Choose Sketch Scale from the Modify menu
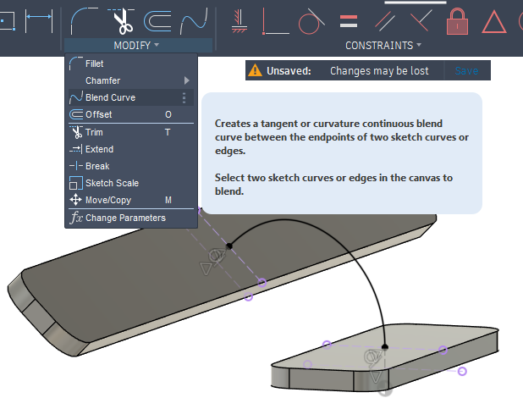523x420 pixels. point(131,183)
